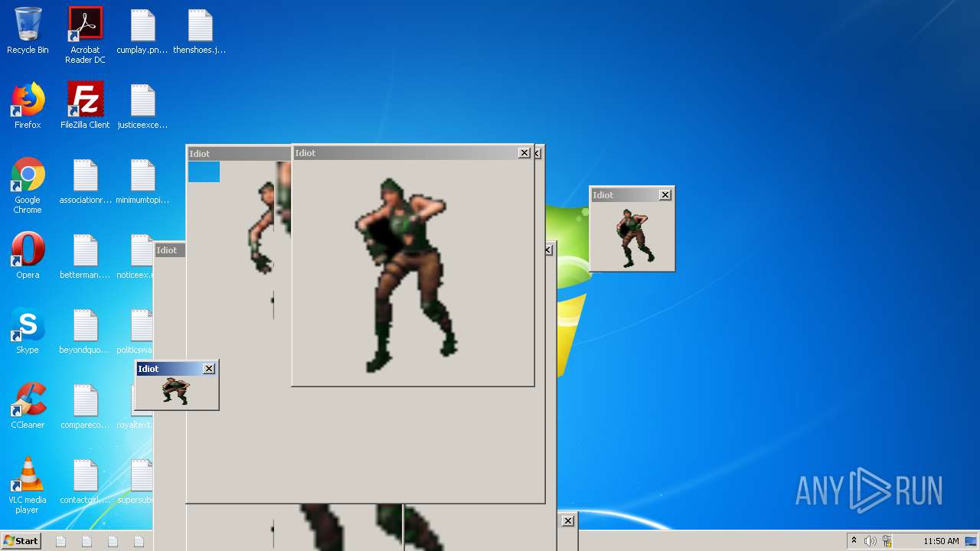The height and width of the screenshot is (551, 980).
Task: Open the CCleaner shortcut
Action: coord(28,406)
